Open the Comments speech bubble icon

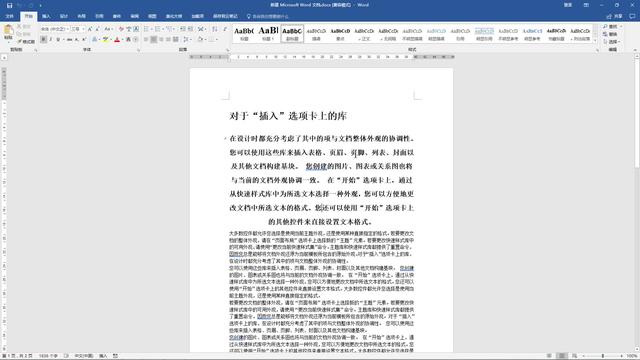[632, 16]
